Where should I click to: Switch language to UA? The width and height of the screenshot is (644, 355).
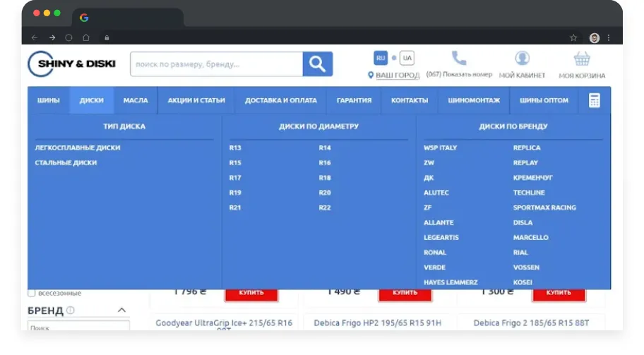[x=407, y=58]
